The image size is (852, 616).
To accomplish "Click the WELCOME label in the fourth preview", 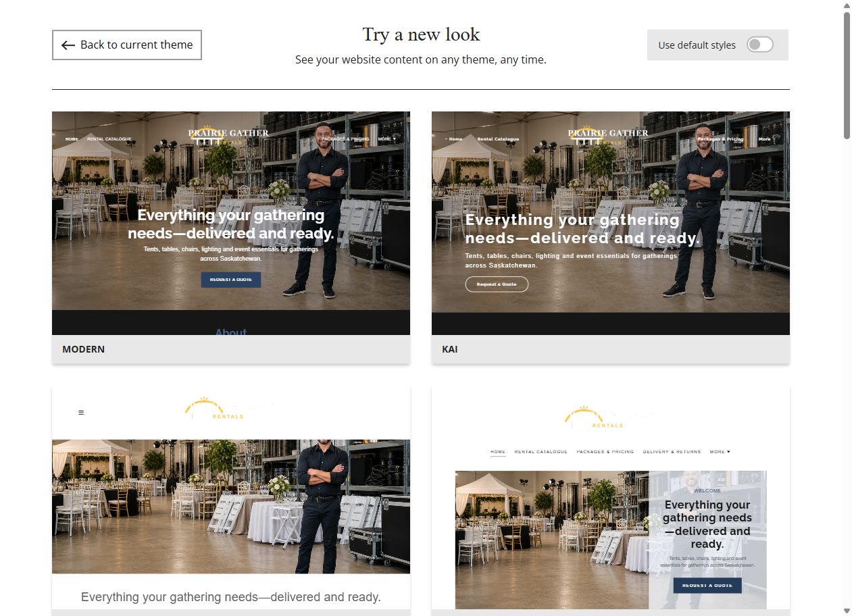I will click(x=707, y=491).
